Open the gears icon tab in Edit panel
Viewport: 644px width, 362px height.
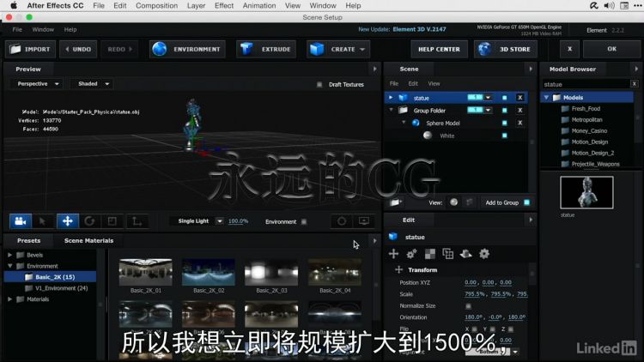pyautogui.click(x=411, y=254)
